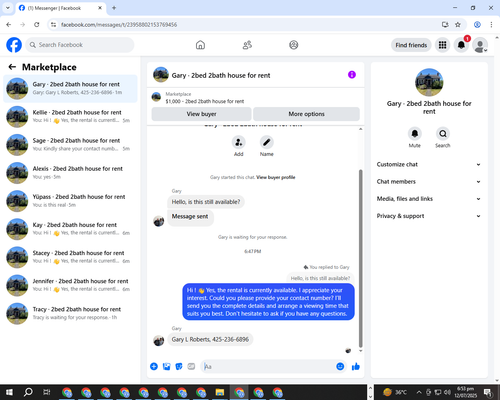Viewport: 500px width, 400px height.
Task: Send a thumbs-up like
Action: click(x=356, y=367)
